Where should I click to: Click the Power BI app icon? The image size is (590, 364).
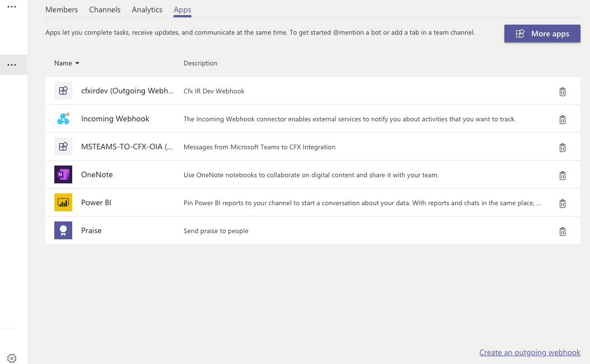click(x=63, y=203)
